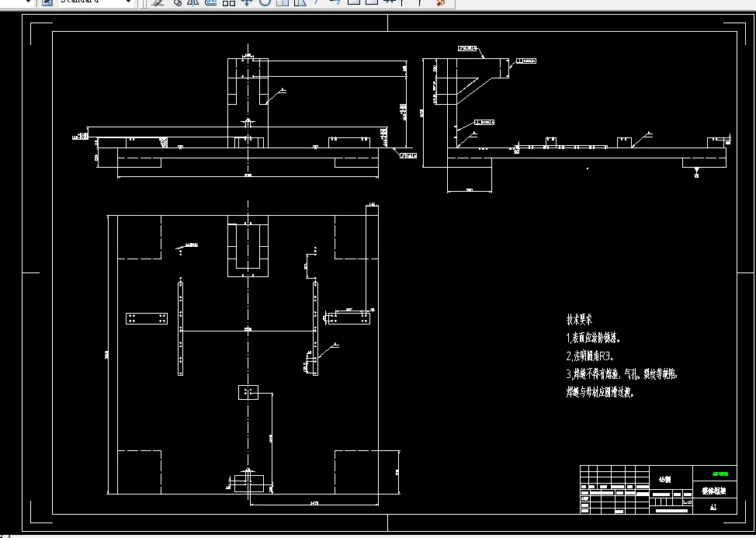Select the Mirror tool in Modify toolbar

coord(192,2)
